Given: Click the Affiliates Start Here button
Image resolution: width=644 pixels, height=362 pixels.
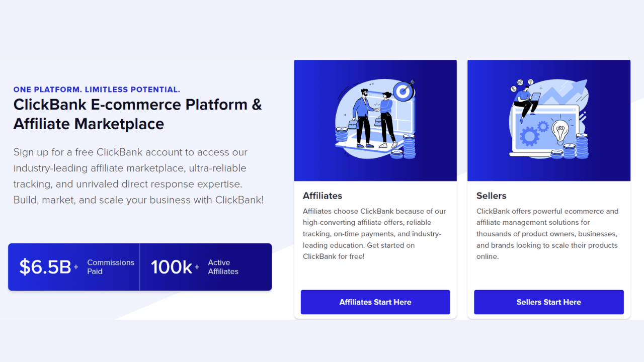Looking at the screenshot, I should [x=375, y=302].
